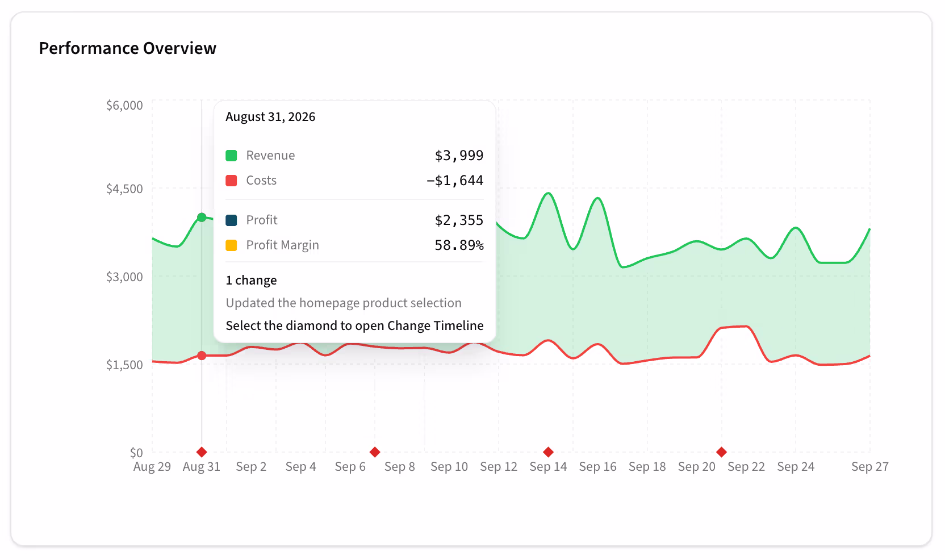The width and height of the screenshot is (945, 560).
Task: Click the 'Aug 31' x-axis label
Action: 202,467
